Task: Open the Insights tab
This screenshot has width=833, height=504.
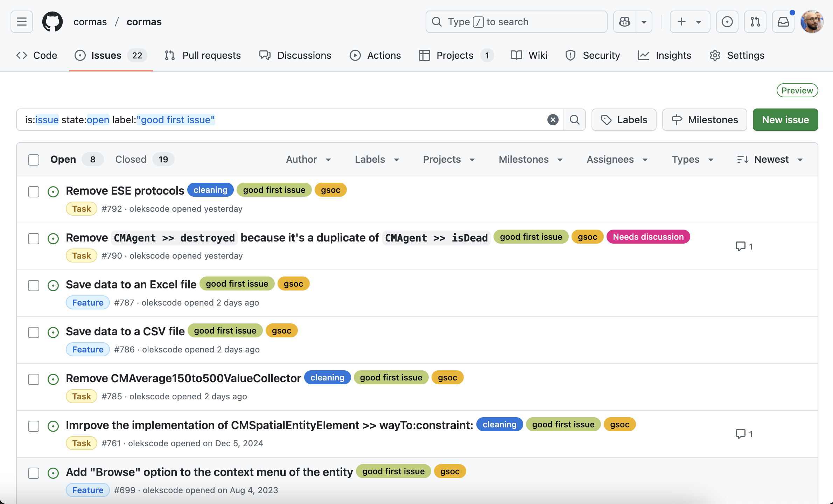Action: tap(665, 55)
